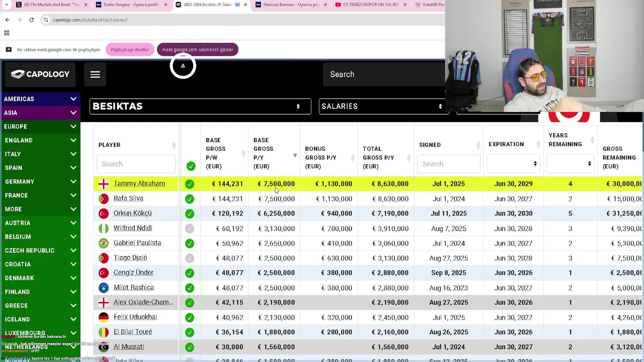Open the apps grid icon in the bookmarks bar
Screen dimensions: 644x362
(x=7, y=33)
